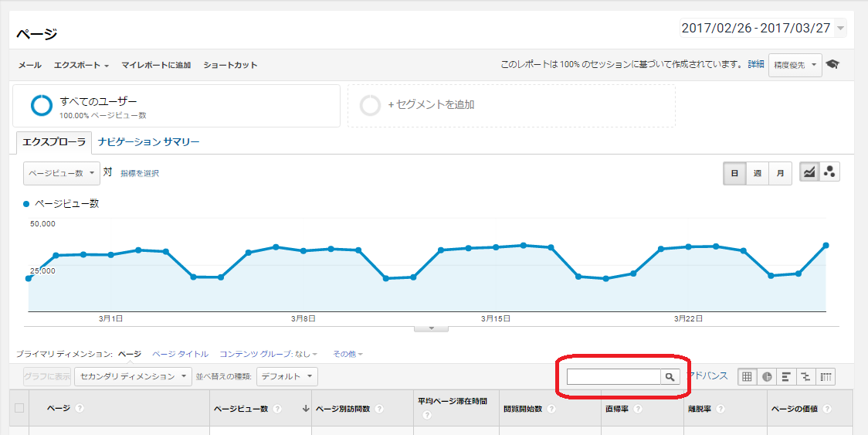Image resolution: width=868 pixels, height=435 pixels.
Task: Switch to ナビゲーション サマリー tab
Action: [x=148, y=142]
